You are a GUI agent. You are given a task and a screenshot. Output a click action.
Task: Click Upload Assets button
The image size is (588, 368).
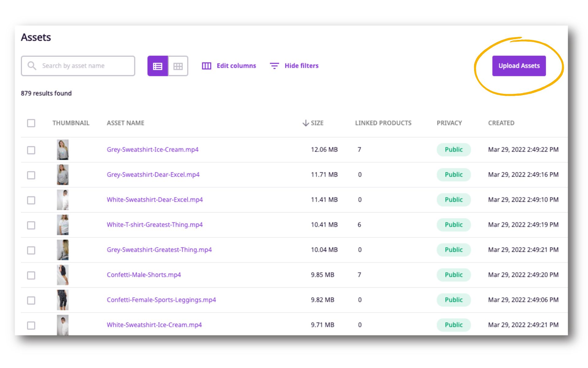click(518, 66)
